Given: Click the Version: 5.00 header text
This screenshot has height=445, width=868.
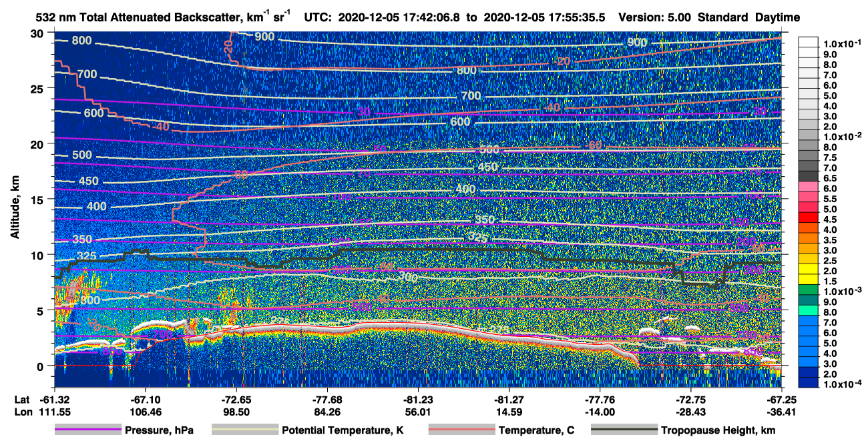Looking at the screenshot, I should click(655, 17).
